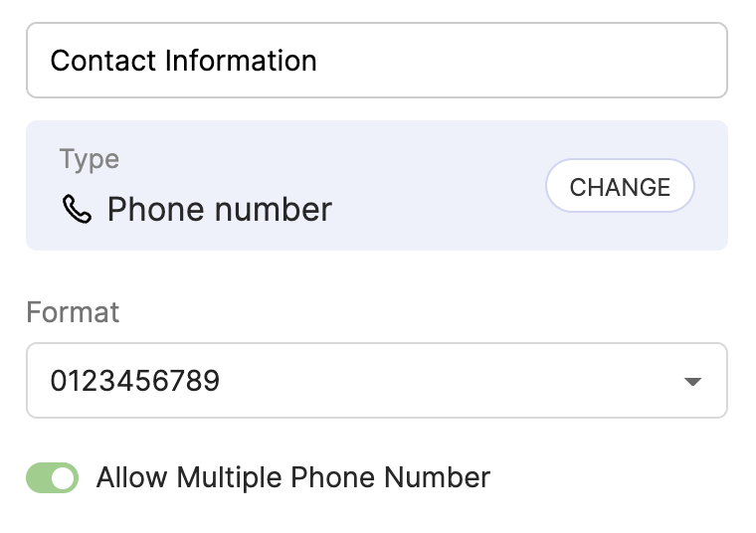Turn off multiple phone numbers toggle
The height and width of the screenshot is (533, 756).
52,478
